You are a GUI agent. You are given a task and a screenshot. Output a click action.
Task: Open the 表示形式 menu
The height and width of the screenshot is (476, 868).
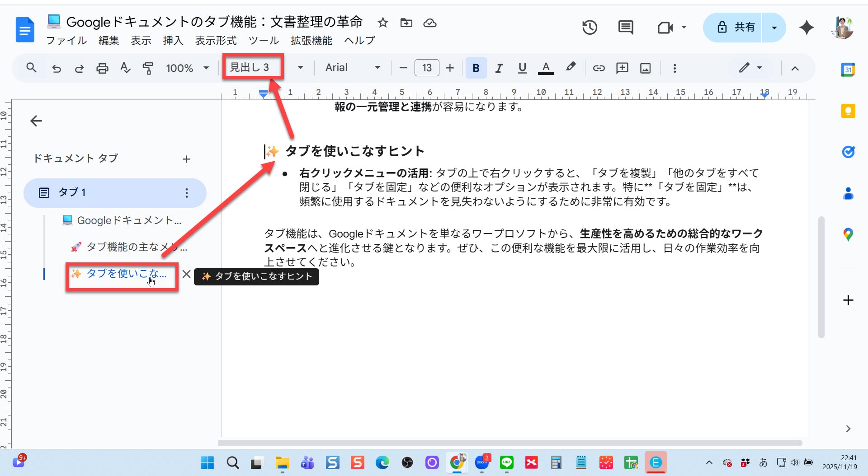coord(216,41)
